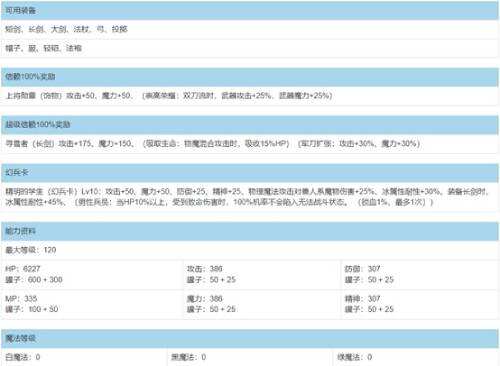500x366 pixels.
Task: Select the armor row starting with 帽子
Action: click(x=250, y=48)
